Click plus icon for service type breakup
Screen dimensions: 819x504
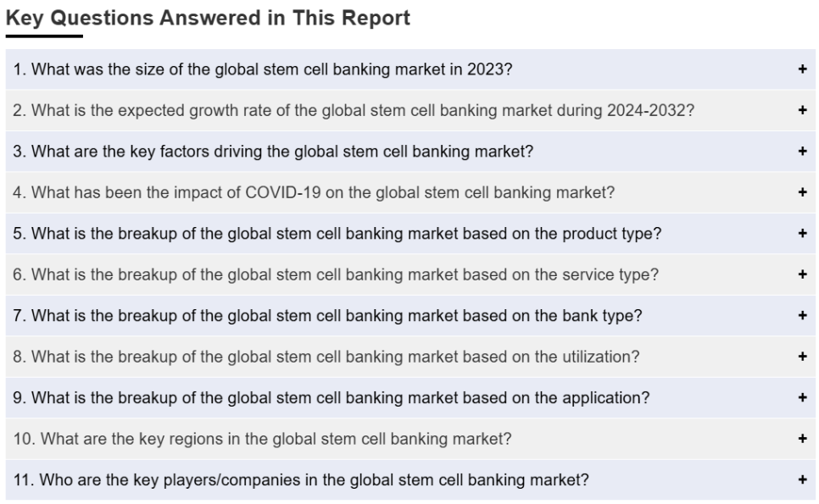[802, 274]
